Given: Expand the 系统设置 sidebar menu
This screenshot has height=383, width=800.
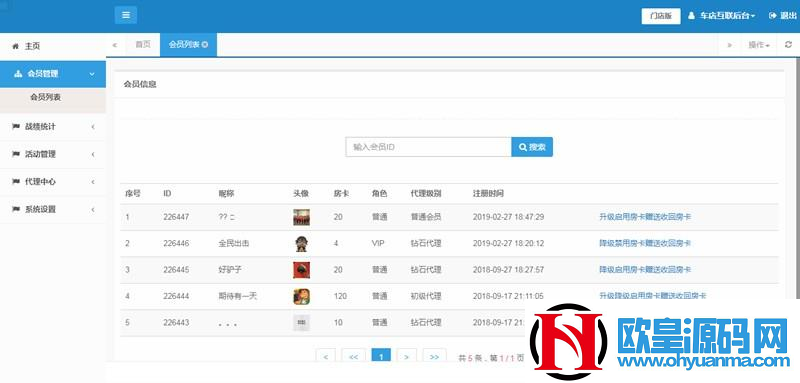Looking at the screenshot, I should click(x=53, y=209).
